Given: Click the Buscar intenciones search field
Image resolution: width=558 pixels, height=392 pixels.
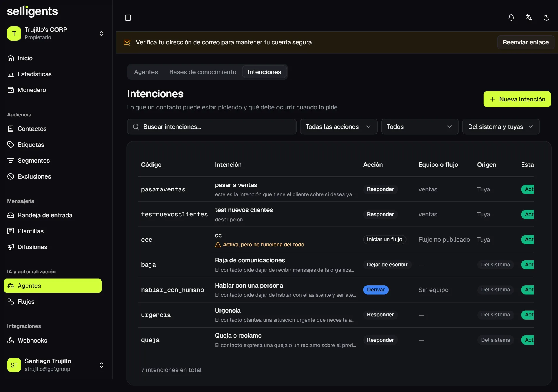Looking at the screenshot, I should pyautogui.click(x=211, y=127).
